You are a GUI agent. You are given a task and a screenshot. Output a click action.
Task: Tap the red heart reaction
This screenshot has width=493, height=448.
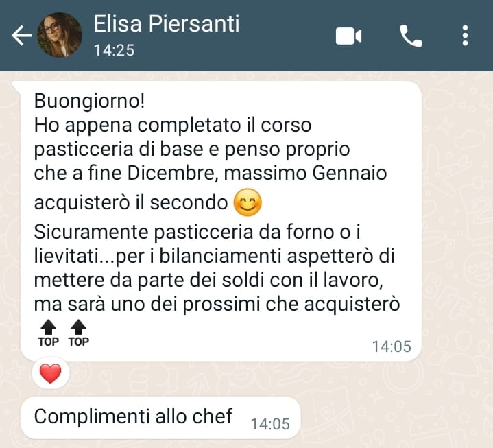point(51,373)
